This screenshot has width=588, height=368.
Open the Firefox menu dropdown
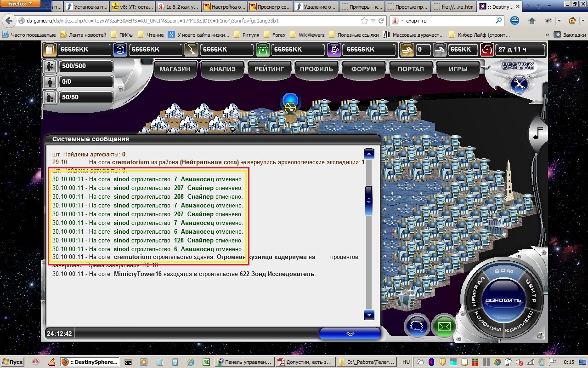click(x=21, y=4)
